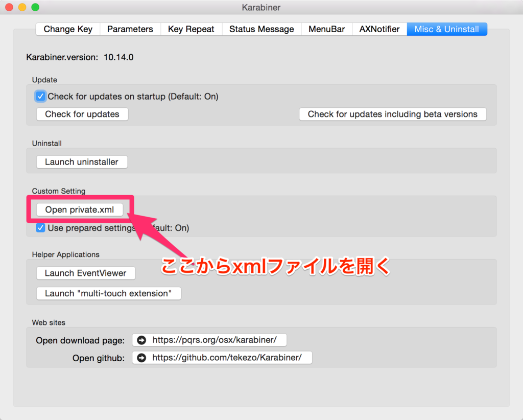Viewport: 523px width, 420px height.
Task: Open the tekezo Karabiner github link
Action: 222,358
